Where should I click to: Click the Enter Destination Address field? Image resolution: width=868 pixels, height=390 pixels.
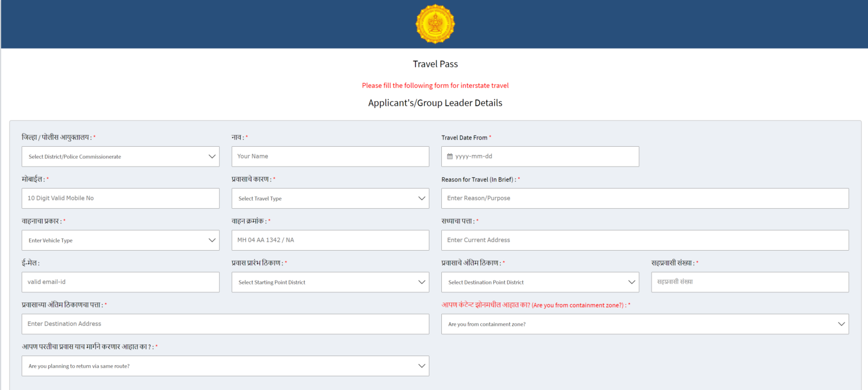click(x=225, y=324)
